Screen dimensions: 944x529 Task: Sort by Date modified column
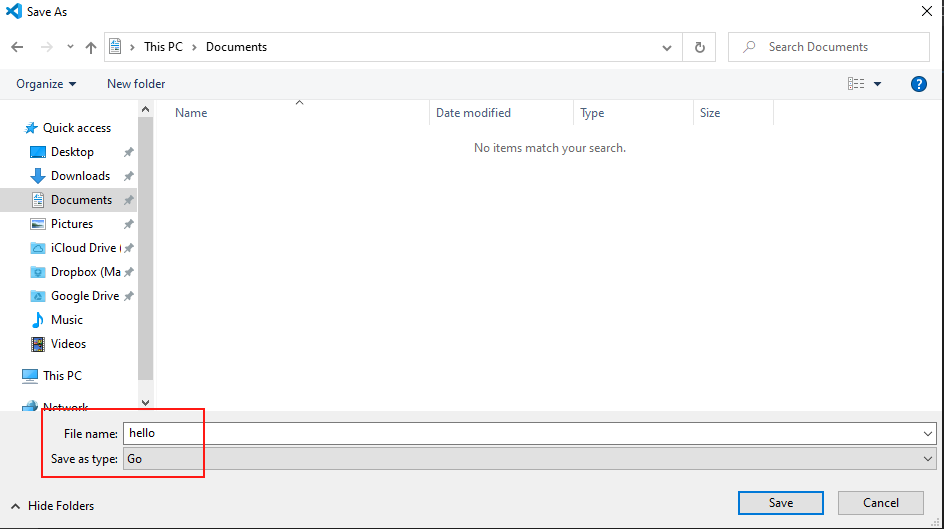pyautogui.click(x=473, y=113)
